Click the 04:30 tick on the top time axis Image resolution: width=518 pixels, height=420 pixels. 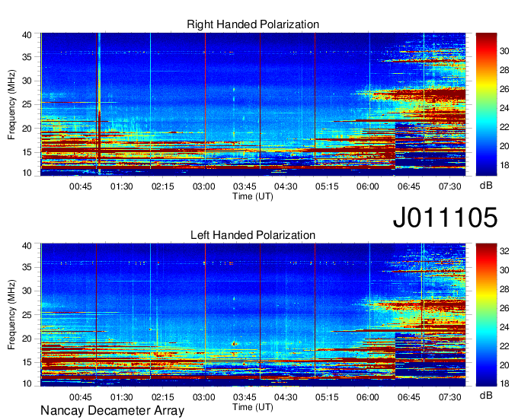click(286, 186)
